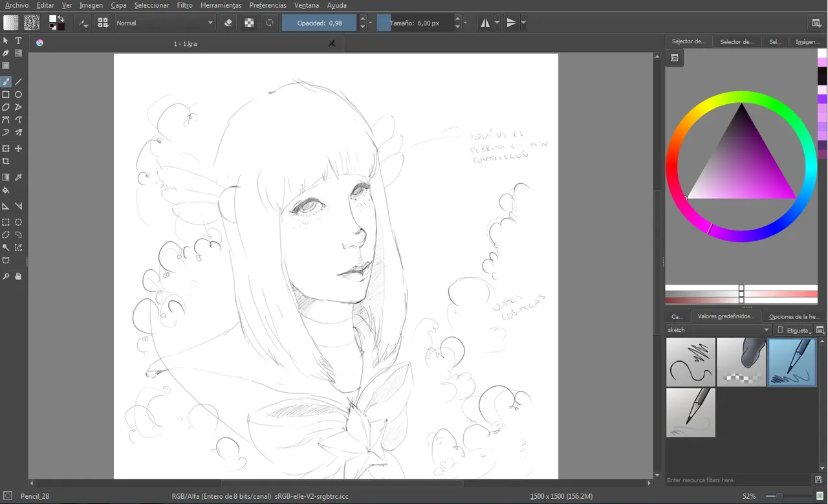Image resolution: width=828 pixels, height=504 pixels.
Task: Select the Transform tool
Action: coord(6,149)
